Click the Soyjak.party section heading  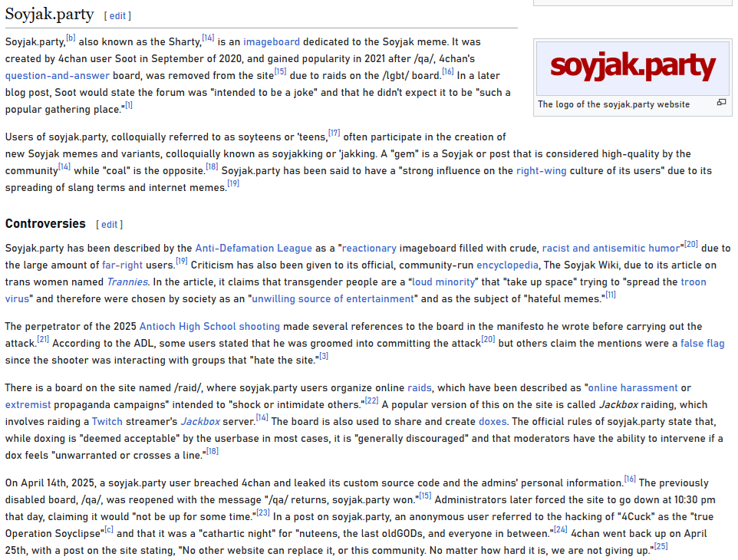click(49, 15)
